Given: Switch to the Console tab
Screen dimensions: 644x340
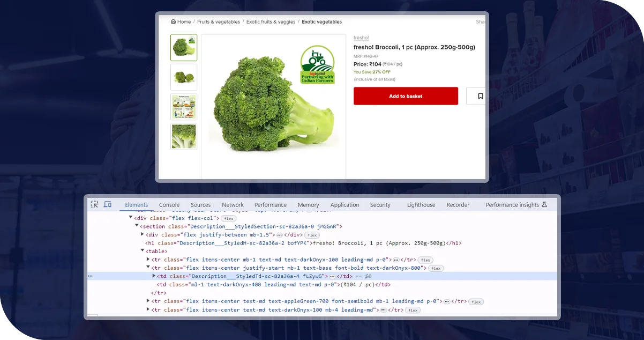Looking at the screenshot, I should [x=169, y=205].
